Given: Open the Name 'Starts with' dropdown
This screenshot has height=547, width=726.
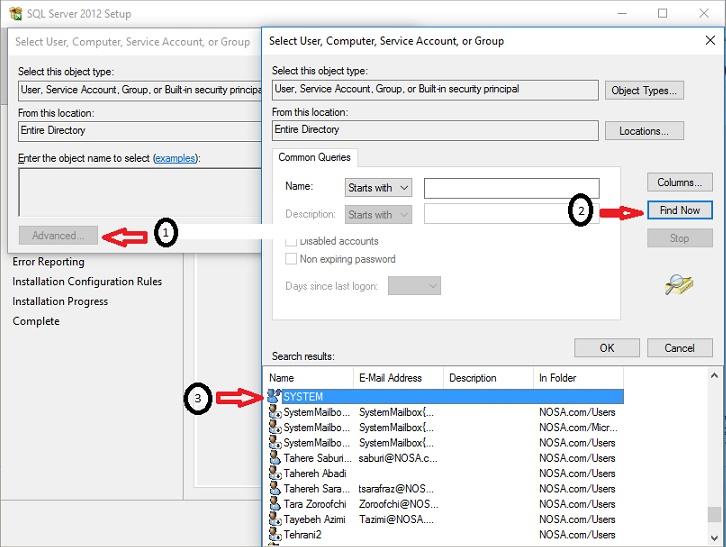Looking at the screenshot, I should click(x=378, y=188).
